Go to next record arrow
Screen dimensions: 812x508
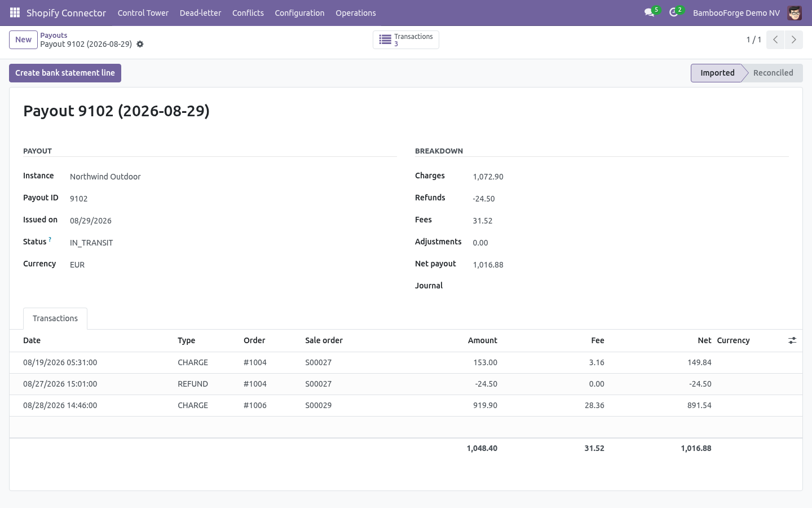(794, 40)
